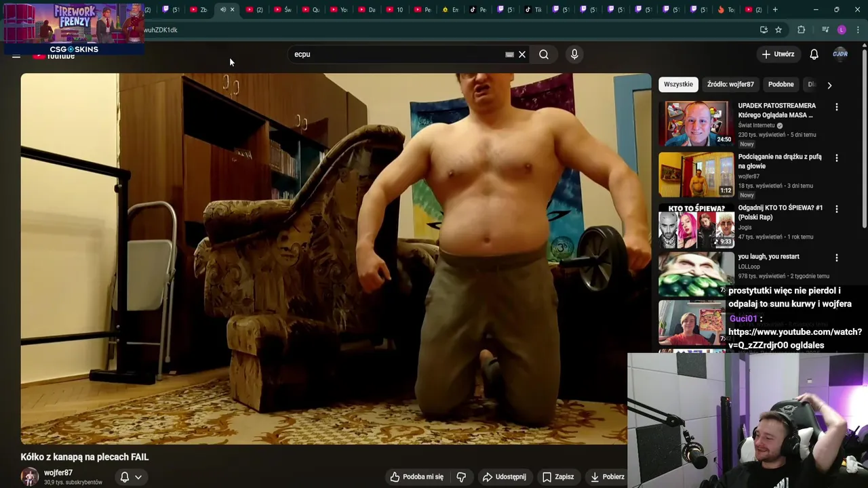
Task: Switch to the Tik TikTok tab
Action: (534, 9)
